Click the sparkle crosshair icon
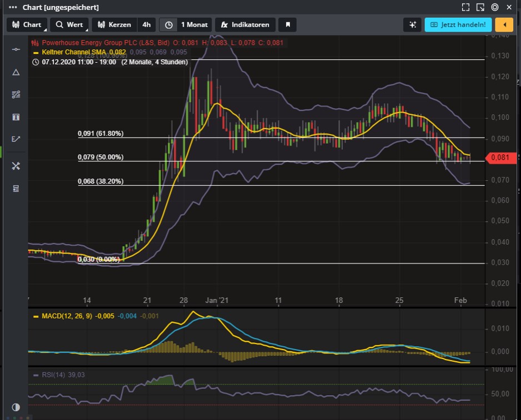The height and width of the screenshot is (420, 521). pyautogui.click(x=412, y=25)
